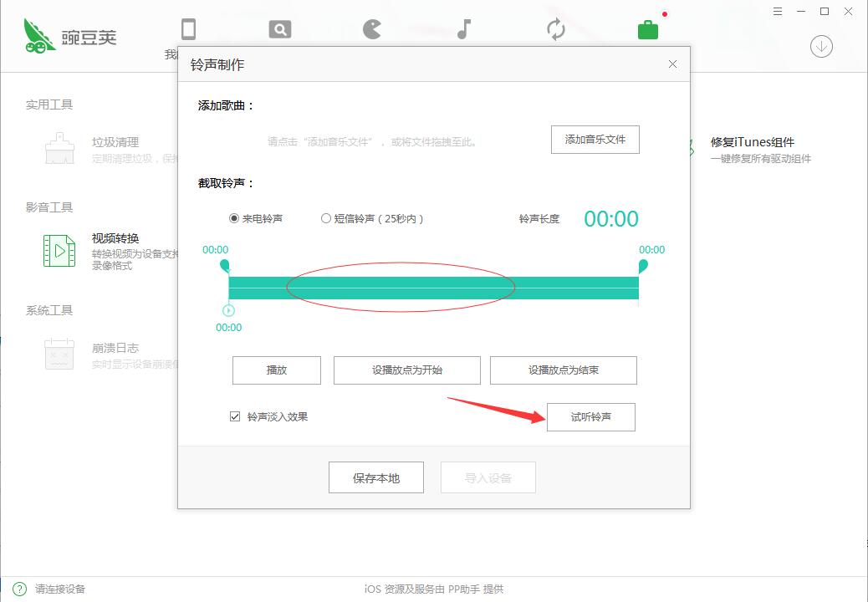The width and height of the screenshot is (868, 602).
Task: Click the 添加音乐文件 button
Action: (x=595, y=139)
